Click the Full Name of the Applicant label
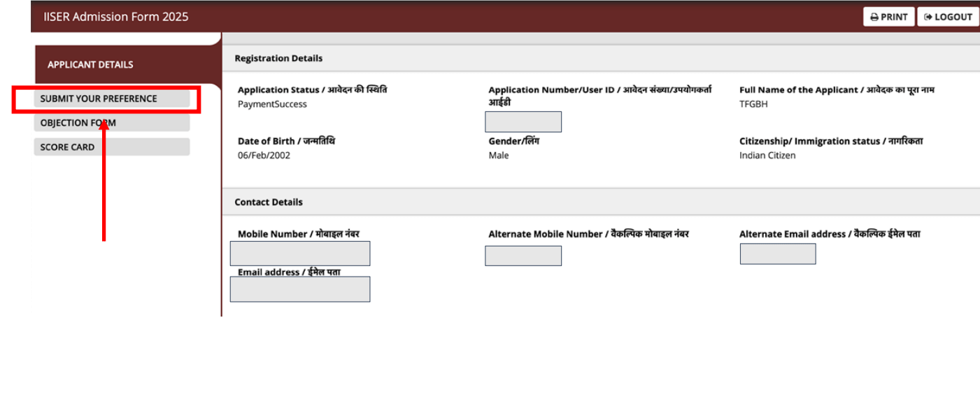 pyautogui.click(x=837, y=90)
